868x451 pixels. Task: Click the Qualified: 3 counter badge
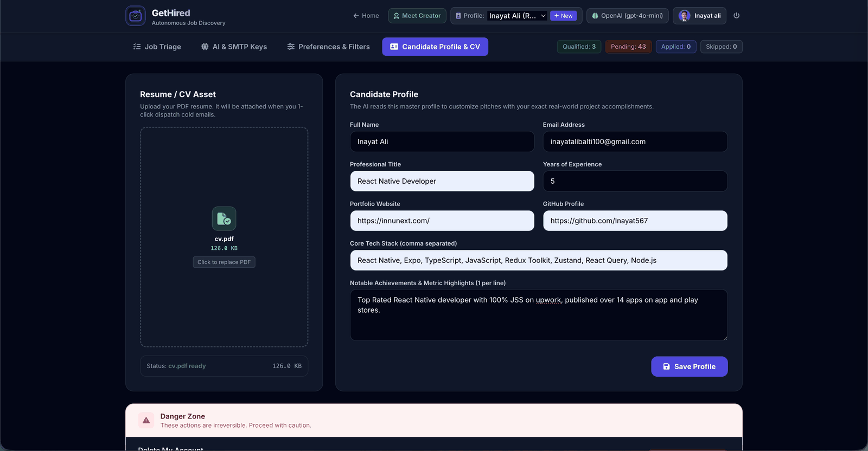(579, 47)
